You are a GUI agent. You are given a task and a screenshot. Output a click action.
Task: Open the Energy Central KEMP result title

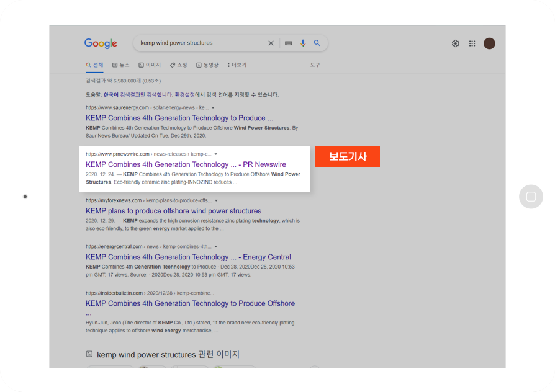188,257
